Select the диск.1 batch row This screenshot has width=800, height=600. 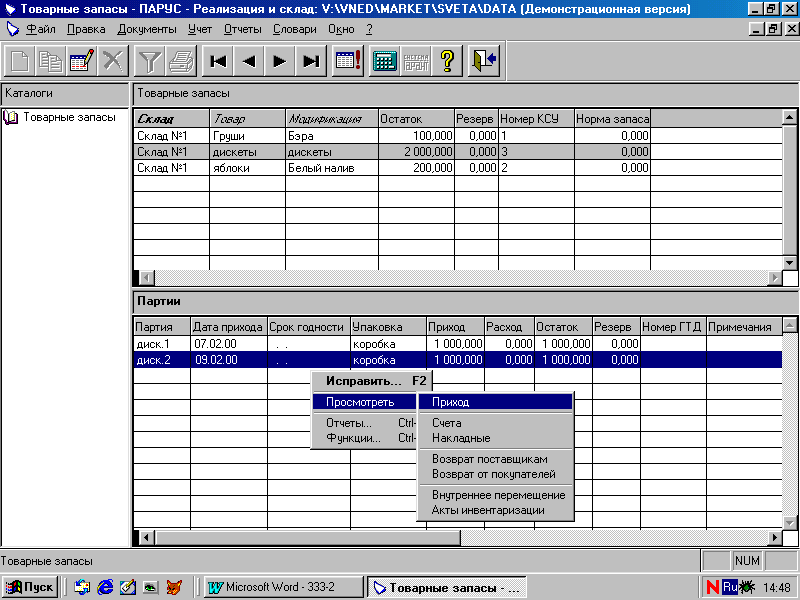click(458, 344)
